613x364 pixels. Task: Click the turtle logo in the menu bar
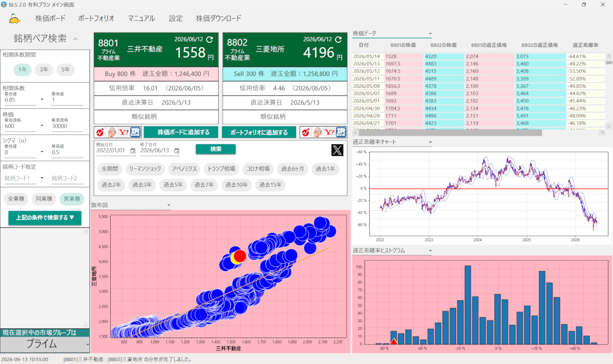pyautogui.click(x=15, y=18)
